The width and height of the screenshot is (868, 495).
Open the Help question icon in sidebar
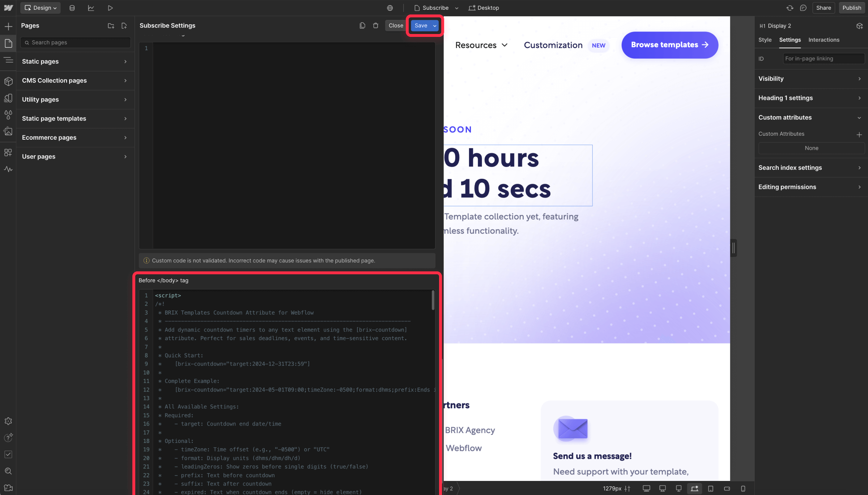click(8, 437)
